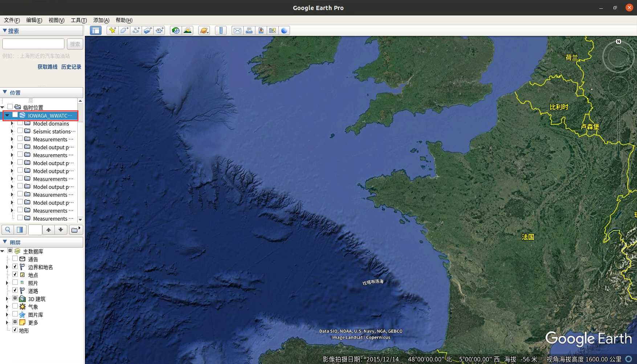Image resolution: width=637 pixels, height=364 pixels.
Task: Check the Seismic stations checkbox
Action: click(x=20, y=131)
